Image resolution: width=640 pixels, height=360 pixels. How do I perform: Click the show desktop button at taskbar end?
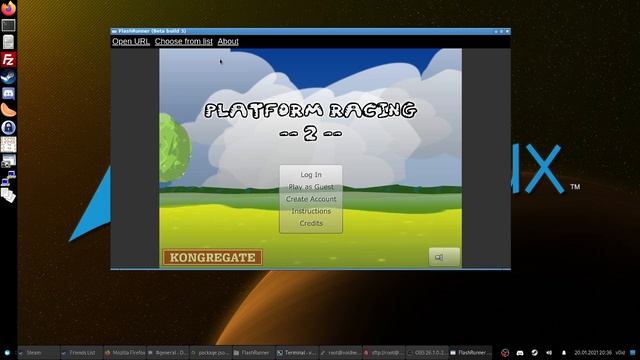(x=632, y=353)
